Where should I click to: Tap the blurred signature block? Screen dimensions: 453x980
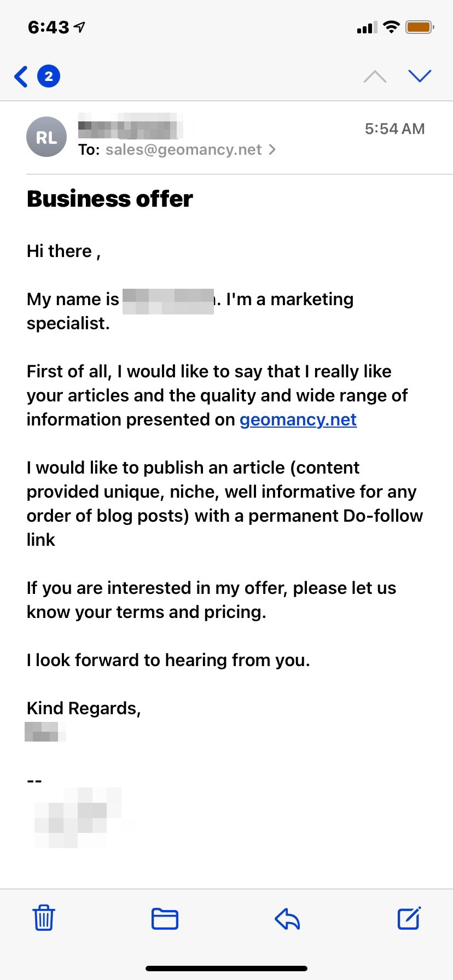pos(77,818)
